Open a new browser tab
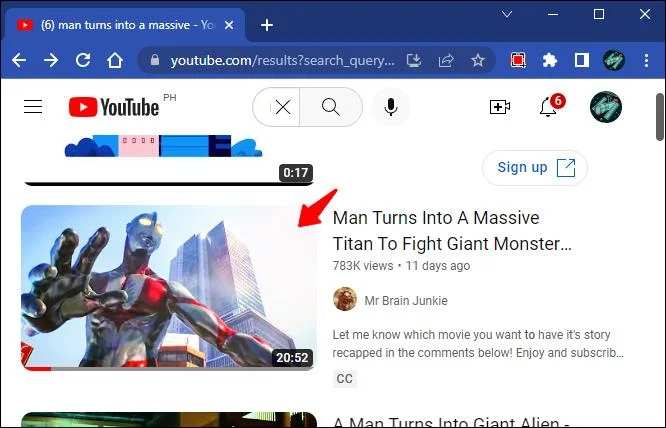Screen dimensions: 666x428 (267, 25)
